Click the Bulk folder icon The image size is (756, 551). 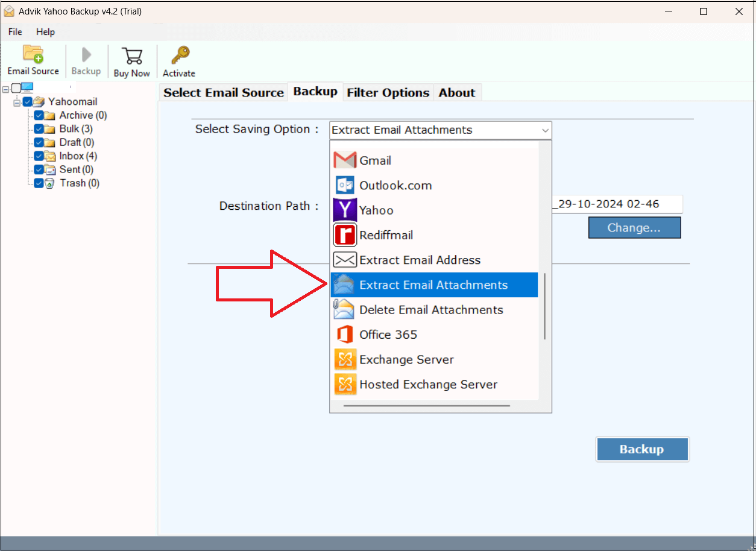point(51,128)
